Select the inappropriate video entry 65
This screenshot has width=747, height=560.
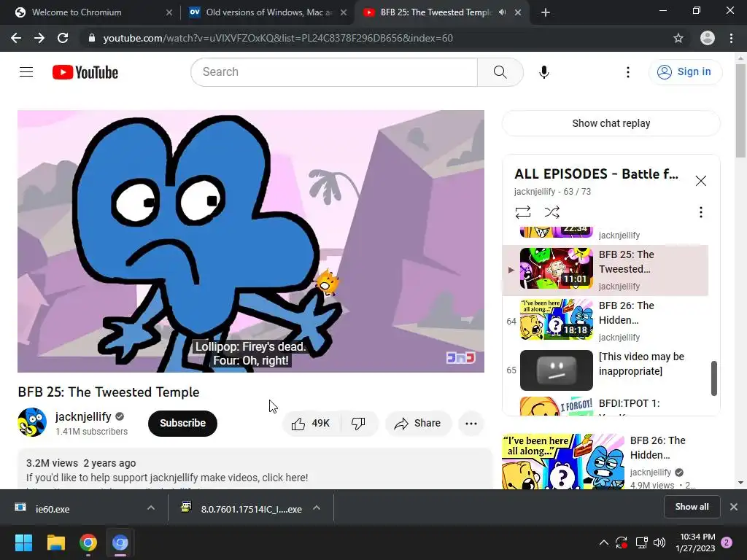(605, 370)
